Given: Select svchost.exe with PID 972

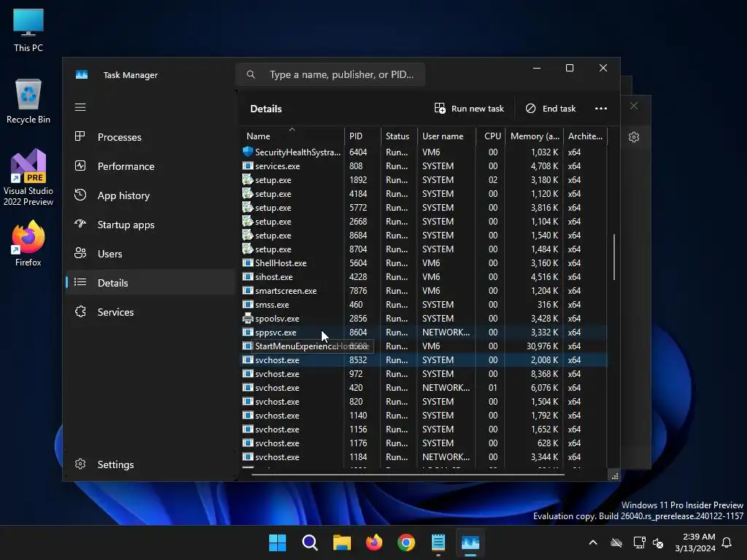Looking at the screenshot, I should point(423,374).
